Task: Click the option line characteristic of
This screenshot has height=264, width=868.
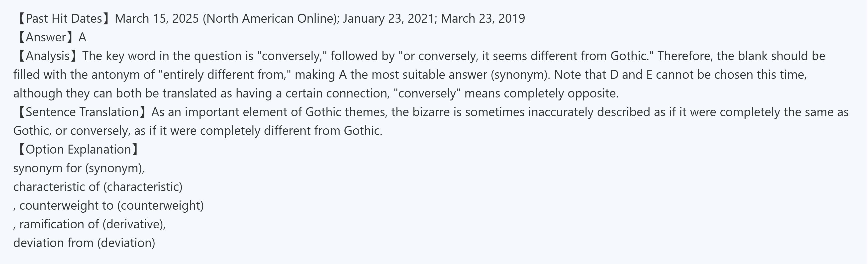Action: pyautogui.click(x=97, y=187)
